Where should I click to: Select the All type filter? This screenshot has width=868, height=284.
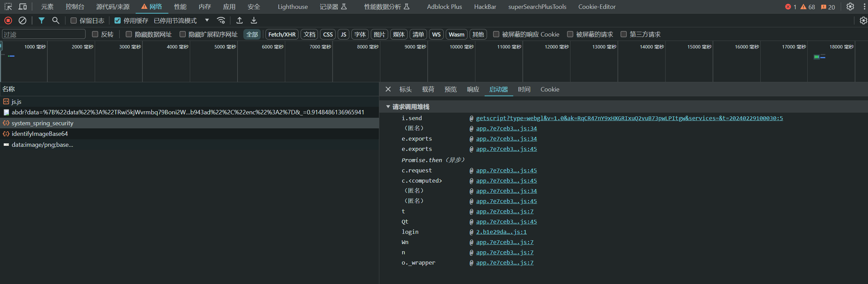pos(252,34)
